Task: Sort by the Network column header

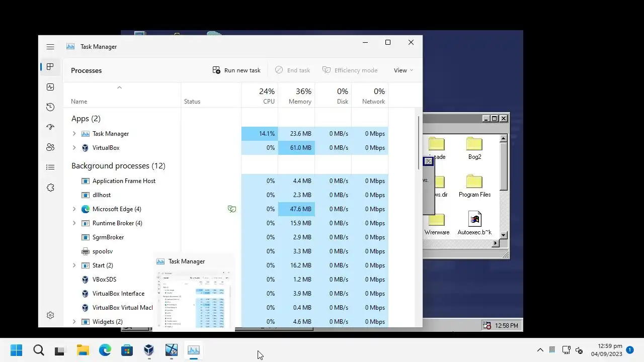Action: pyautogui.click(x=370, y=96)
